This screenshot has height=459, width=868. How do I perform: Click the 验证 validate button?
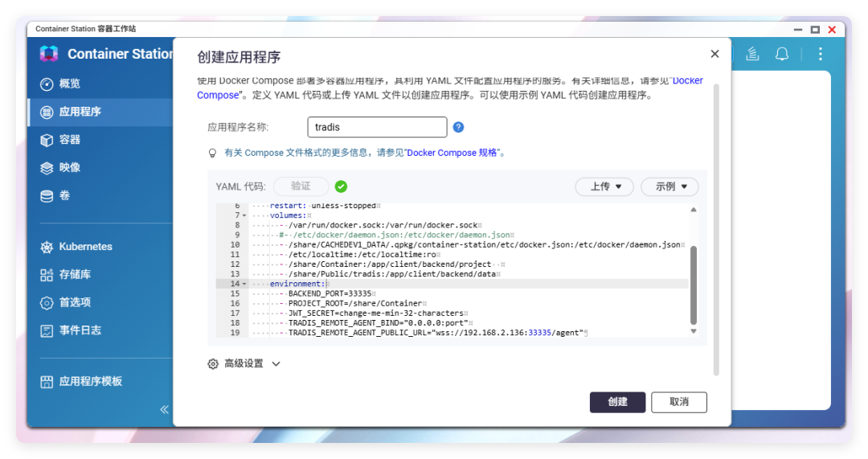tap(301, 186)
